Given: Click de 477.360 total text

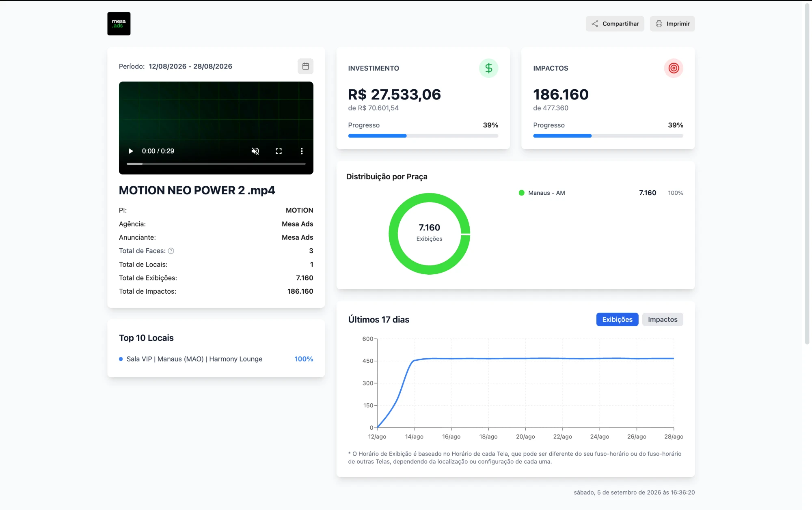Looking at the screenshot, I should click(551, 108).
